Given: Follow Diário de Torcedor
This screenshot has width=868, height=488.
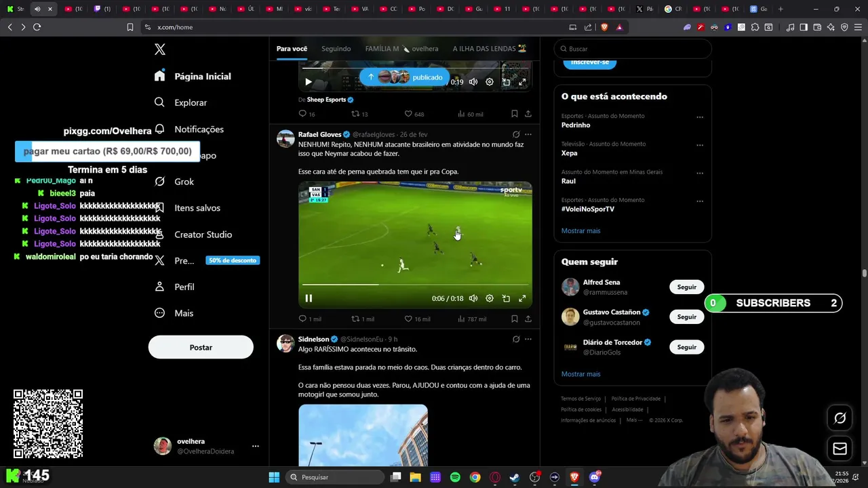Looking at the screenshot, I should pyautogui.click(x=686, y=347).
